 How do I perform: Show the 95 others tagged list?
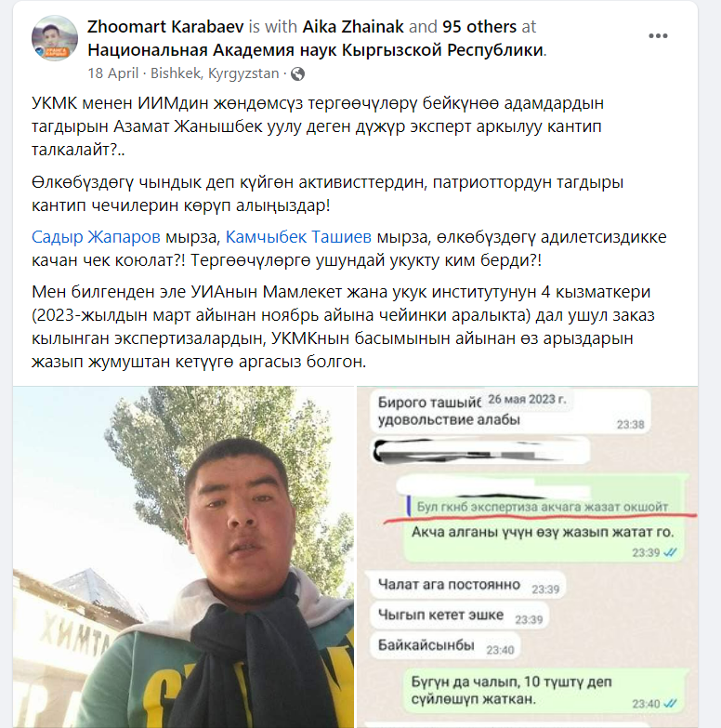click(x=479, y=26)
